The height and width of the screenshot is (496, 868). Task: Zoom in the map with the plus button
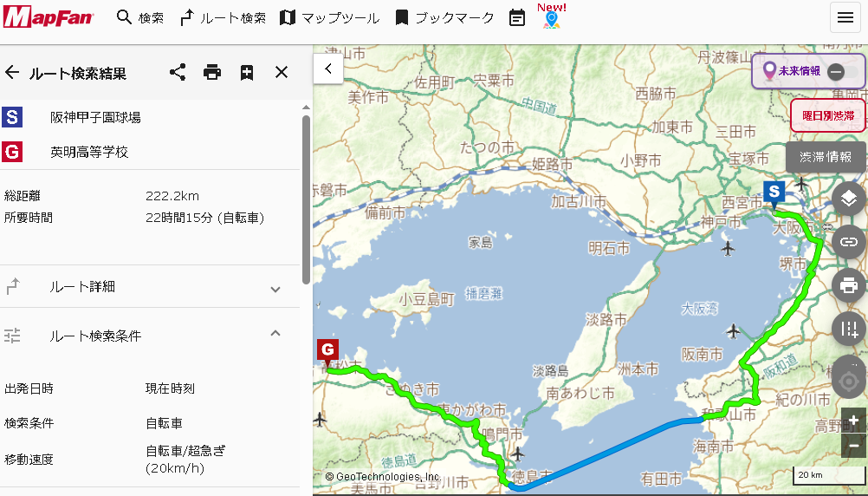[x=853, y=421]
